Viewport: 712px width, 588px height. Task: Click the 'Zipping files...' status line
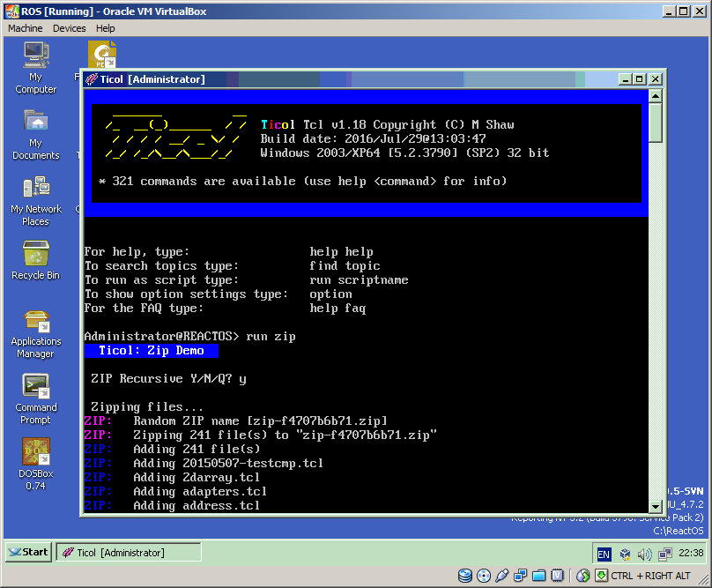(147, 406)
